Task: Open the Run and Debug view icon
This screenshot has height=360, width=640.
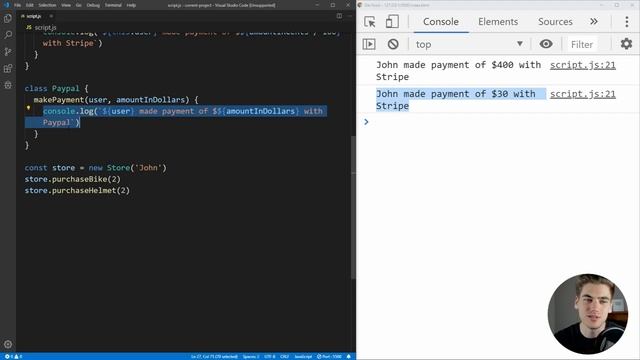Action: pos(8,85)
